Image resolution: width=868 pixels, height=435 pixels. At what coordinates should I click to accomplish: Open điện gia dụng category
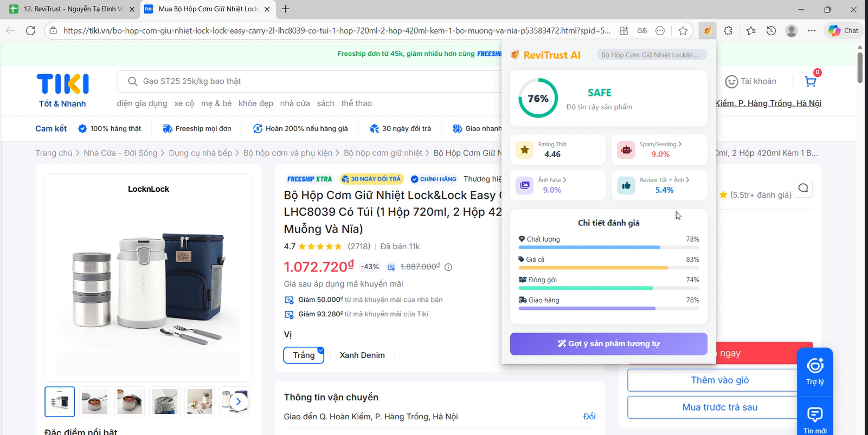142,103
